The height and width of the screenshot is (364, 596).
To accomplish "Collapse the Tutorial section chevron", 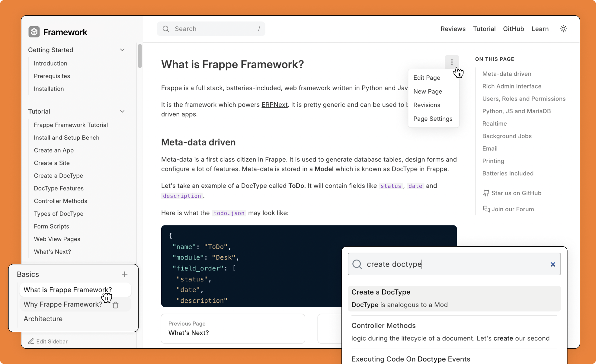I will pyautogui.click(x=122, y=111).
